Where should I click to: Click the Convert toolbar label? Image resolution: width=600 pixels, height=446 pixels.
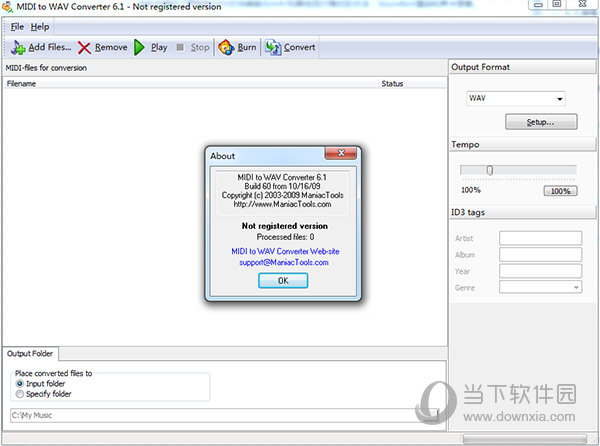click(299, 47)
